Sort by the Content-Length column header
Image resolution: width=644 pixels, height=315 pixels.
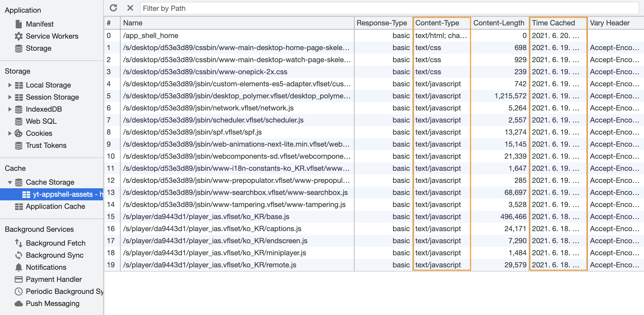tap(499, 23)
